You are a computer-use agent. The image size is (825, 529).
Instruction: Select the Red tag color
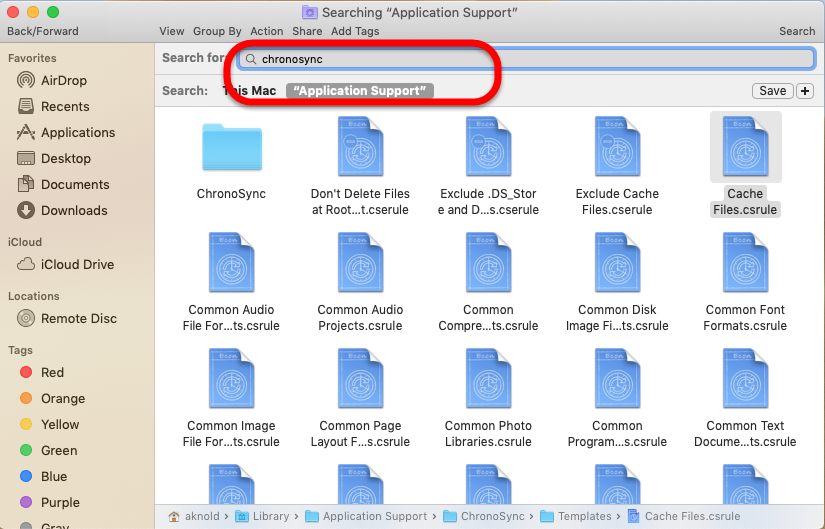[52, 372]
